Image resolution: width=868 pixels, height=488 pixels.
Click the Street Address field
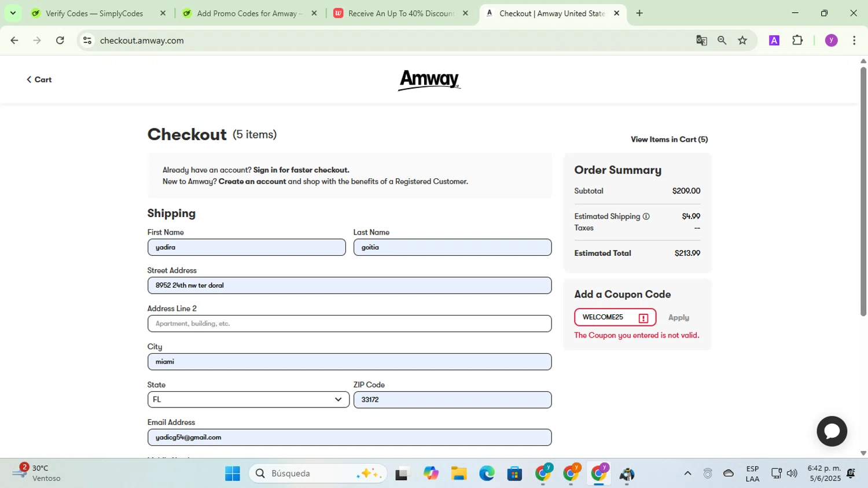(350, 285)
